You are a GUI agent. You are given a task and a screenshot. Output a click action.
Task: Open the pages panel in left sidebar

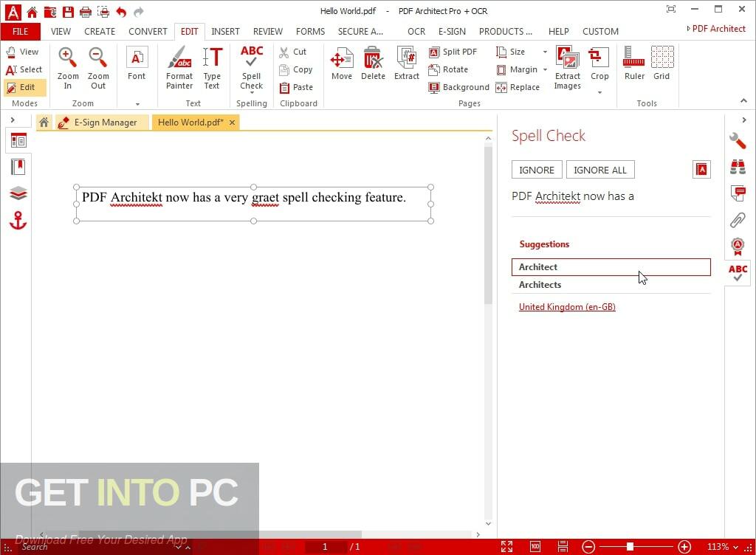[x=18, y=141]
